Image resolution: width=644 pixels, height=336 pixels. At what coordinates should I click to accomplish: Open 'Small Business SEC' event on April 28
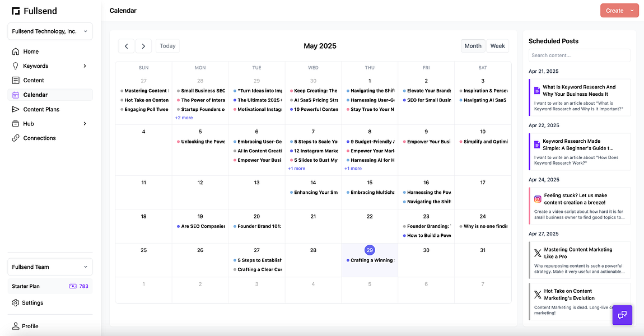point(200,91)
